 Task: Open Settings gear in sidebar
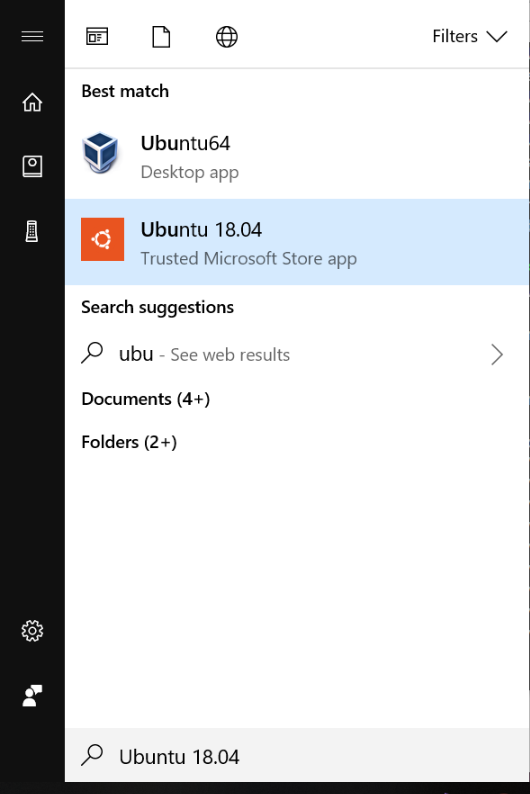32,631
